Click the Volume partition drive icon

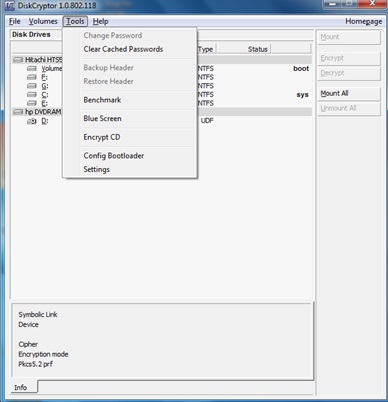[32, 68]
